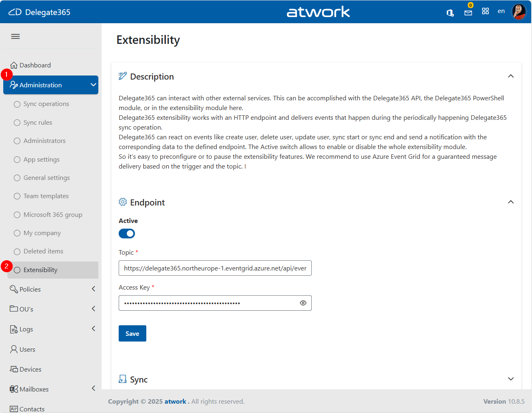Click the Office 365 icon

[450, 13]
